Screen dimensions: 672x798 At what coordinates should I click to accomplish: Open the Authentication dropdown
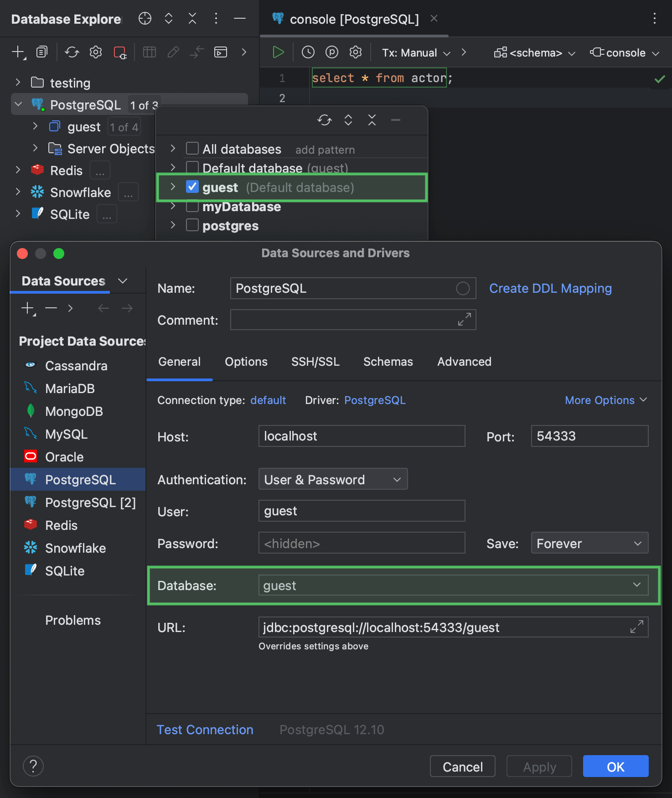coord(333,479)
